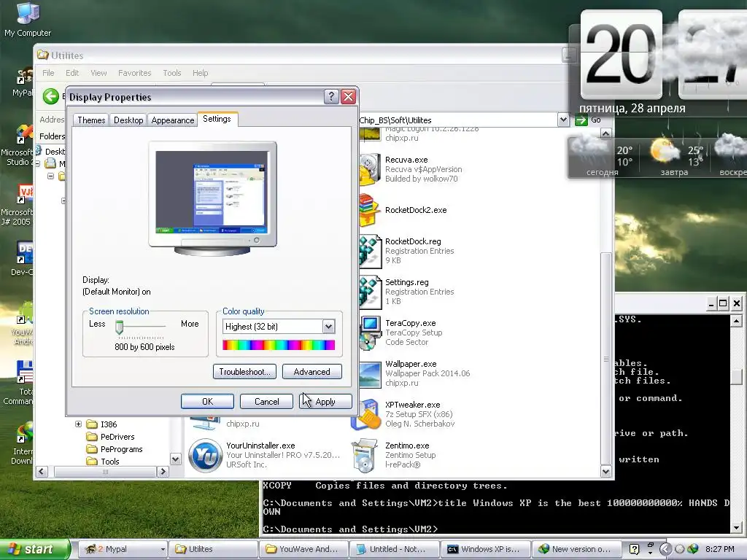This screenshot has height=560, width=747.
Task: Expand the address bar dropdown arrow
Action: tap(563, 120)
